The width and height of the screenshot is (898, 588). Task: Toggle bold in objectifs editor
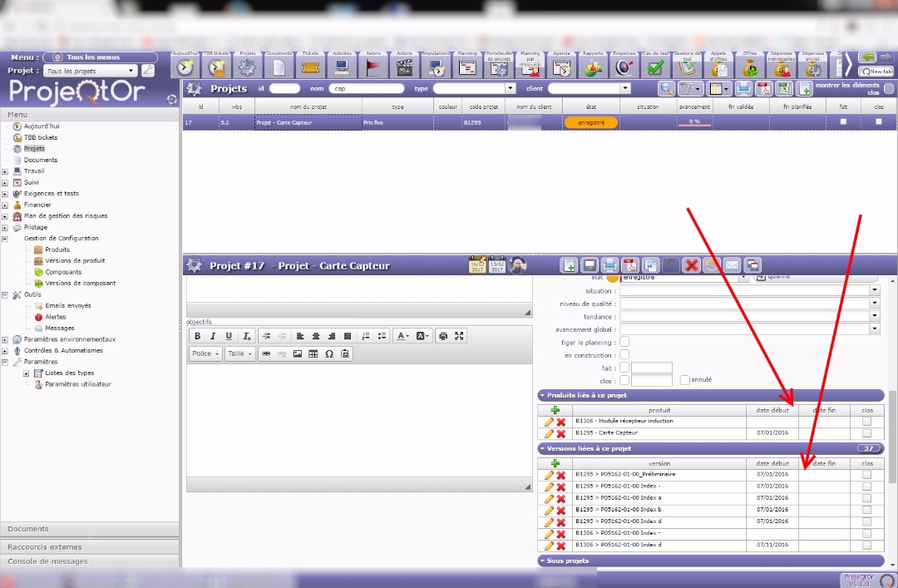pos(197,336)
